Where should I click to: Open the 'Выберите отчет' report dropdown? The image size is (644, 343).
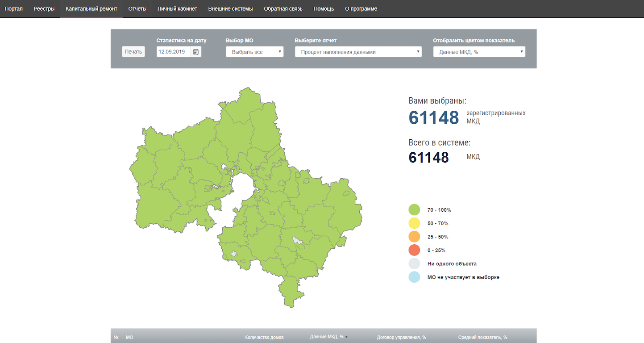pyautogui.click(x=358, y=52)
